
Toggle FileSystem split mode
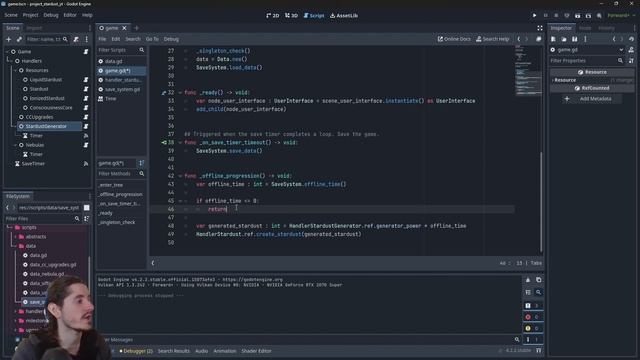click(87, 208)
